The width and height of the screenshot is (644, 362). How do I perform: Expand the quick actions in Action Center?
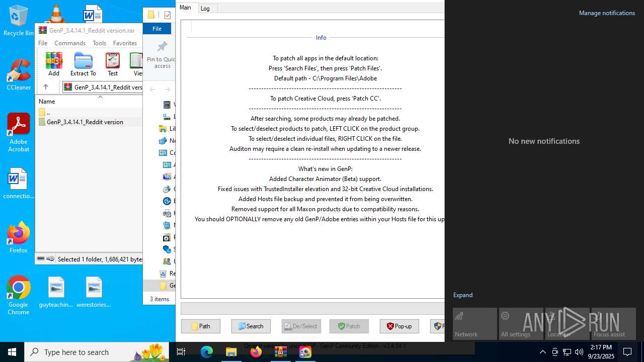pyautogui.click(x=463, y=295)
